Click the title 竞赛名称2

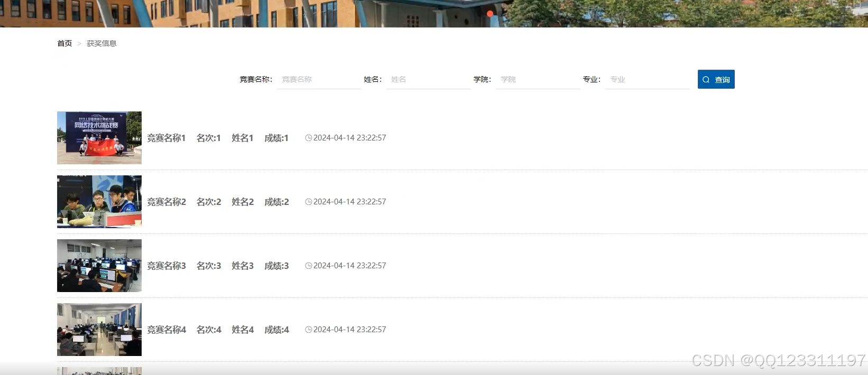click(167, 202)
